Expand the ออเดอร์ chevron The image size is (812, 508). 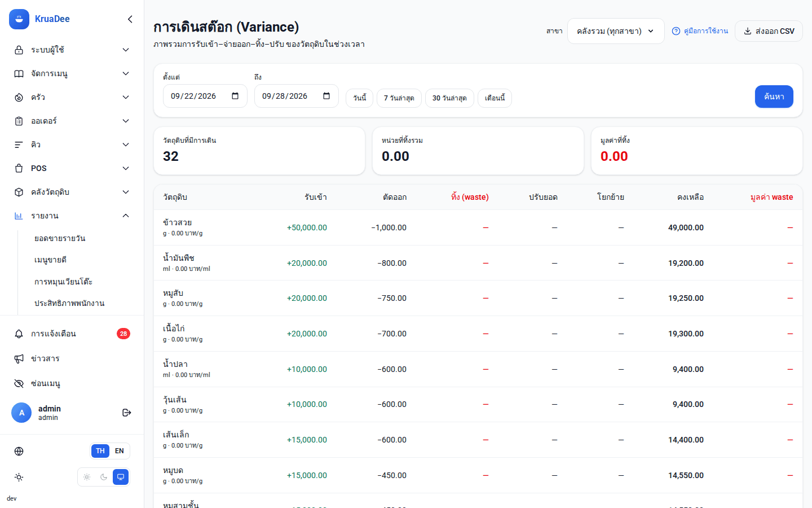126,121
